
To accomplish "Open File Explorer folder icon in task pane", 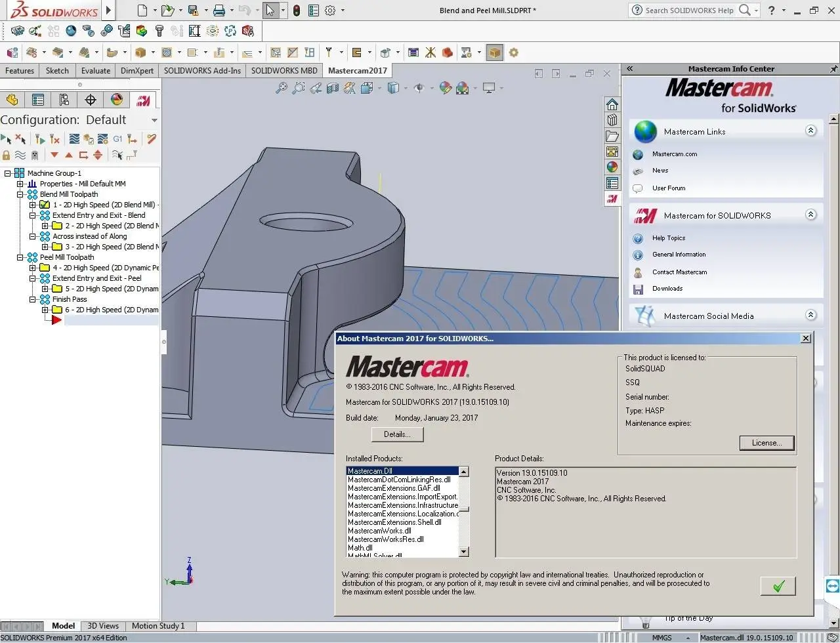I will (x=612, y=136).
